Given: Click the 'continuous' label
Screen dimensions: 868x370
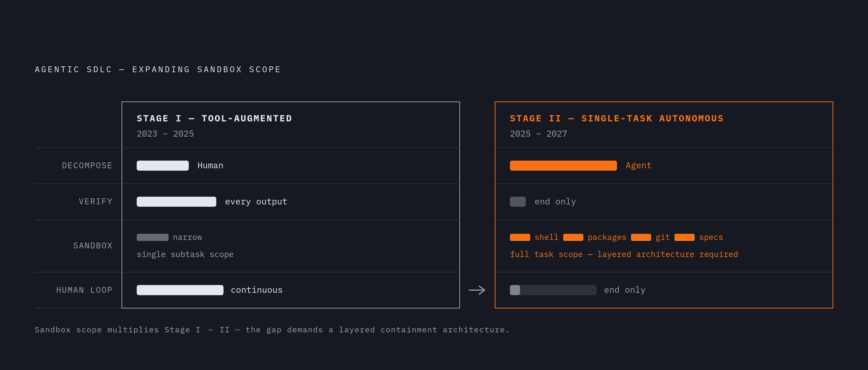Looking at the screenshot, I should (257, 290).
